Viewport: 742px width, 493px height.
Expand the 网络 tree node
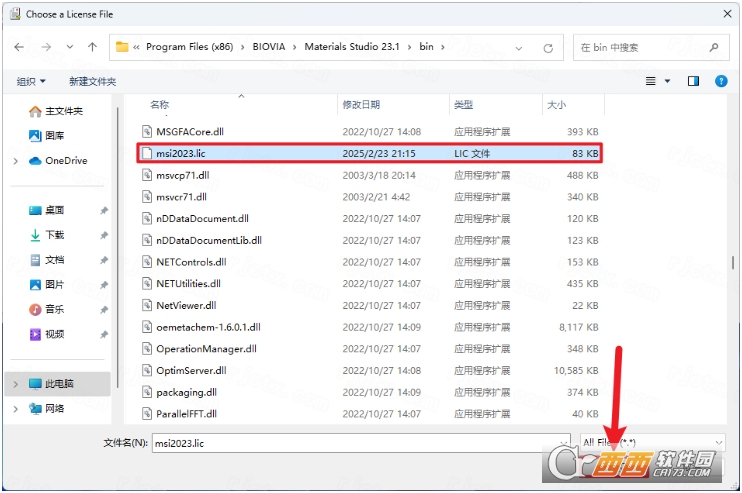[x=16, y=409]
